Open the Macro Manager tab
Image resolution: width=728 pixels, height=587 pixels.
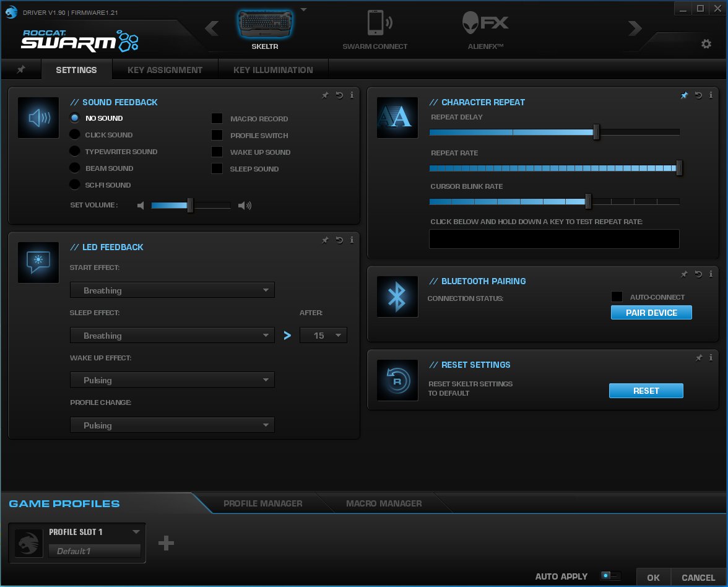(x=384, y=503)
